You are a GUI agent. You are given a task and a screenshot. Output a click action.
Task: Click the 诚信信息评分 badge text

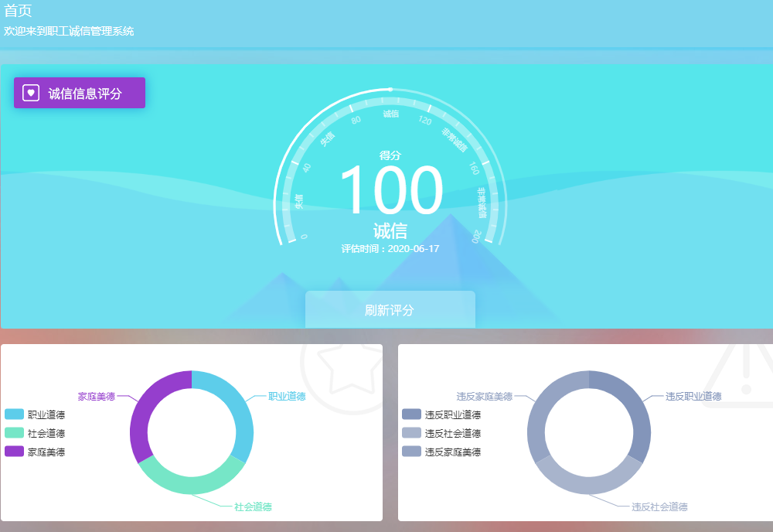85,94
